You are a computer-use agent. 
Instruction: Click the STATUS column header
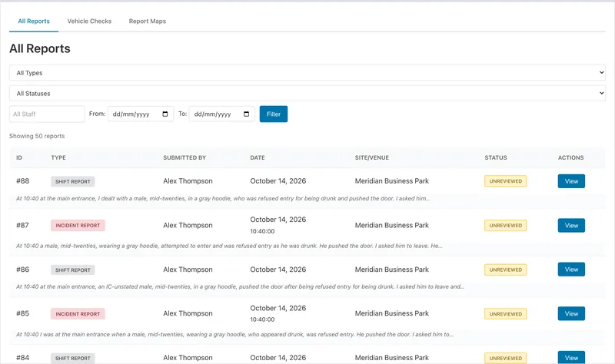(496, 157)
